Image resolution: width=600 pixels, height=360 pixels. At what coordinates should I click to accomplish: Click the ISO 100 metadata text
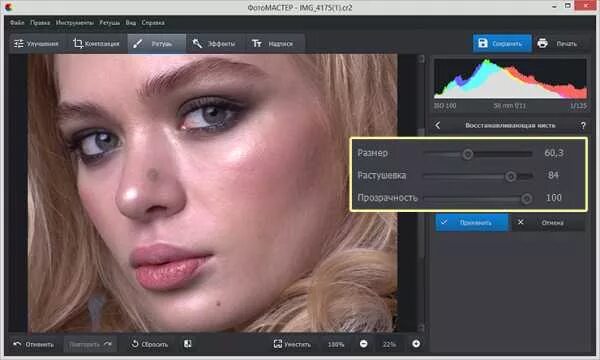[445, 106]
